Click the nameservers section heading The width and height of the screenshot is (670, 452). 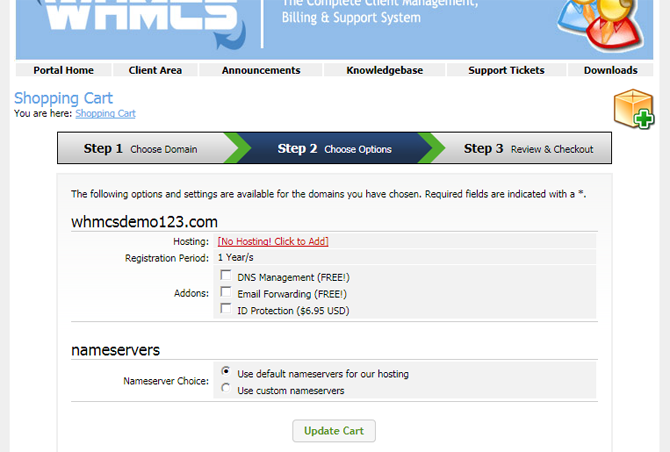[115, 350]
